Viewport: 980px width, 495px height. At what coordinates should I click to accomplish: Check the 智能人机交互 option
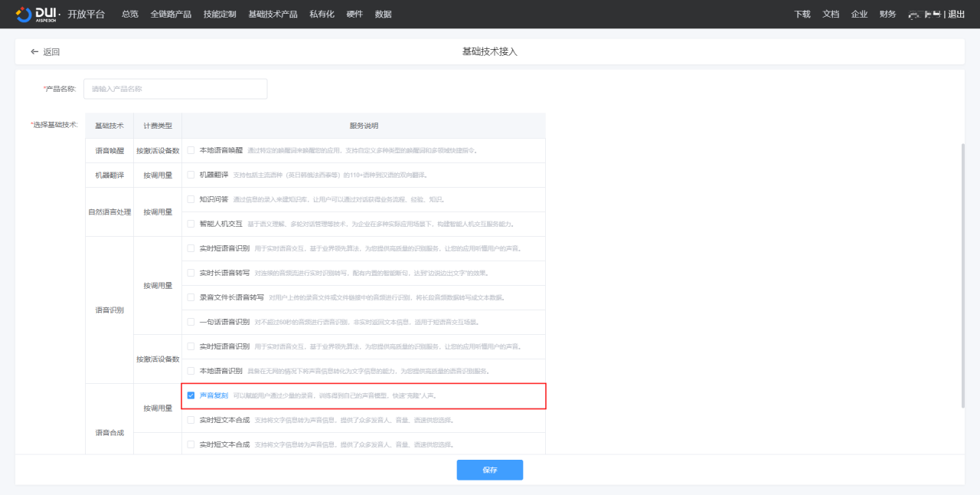(191, 224)
